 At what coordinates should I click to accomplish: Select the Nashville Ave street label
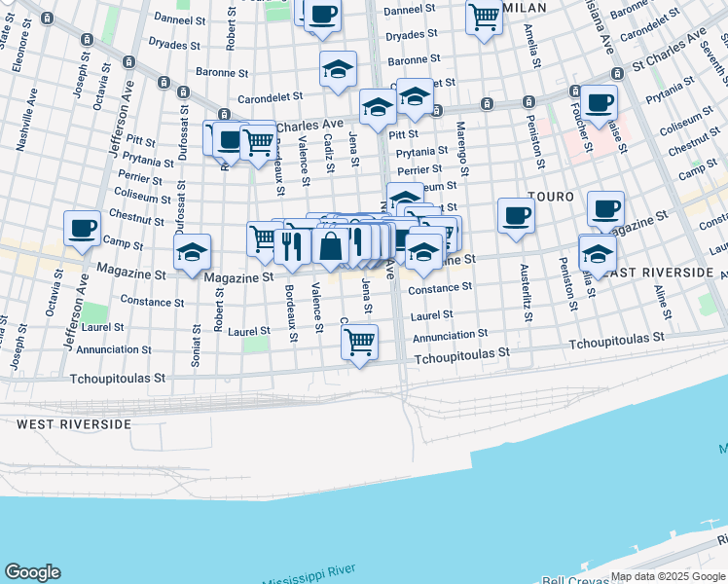click(26, 121)
